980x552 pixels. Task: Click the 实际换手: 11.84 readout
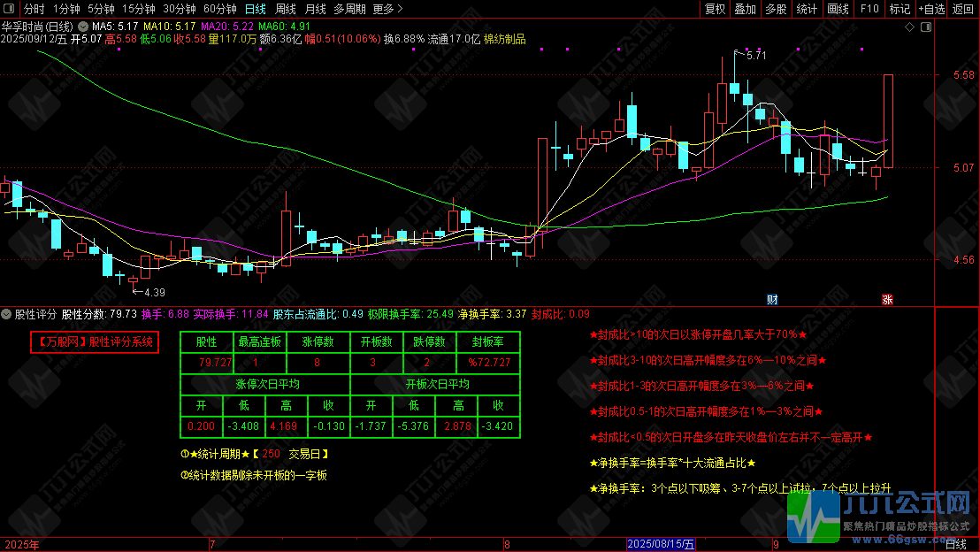pos(230,314)
